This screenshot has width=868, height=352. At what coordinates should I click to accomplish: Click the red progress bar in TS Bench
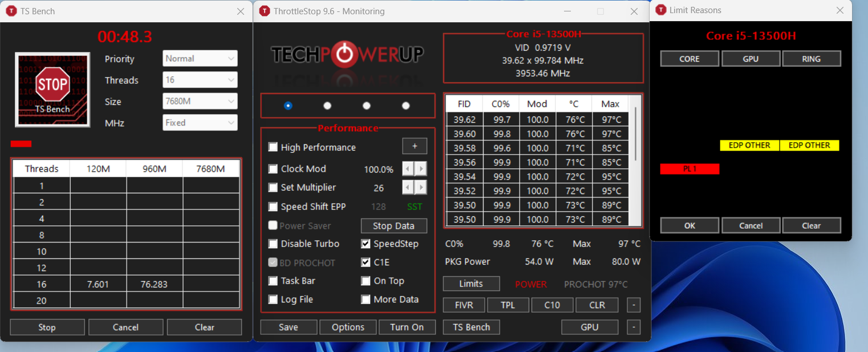tap(21, 144)
